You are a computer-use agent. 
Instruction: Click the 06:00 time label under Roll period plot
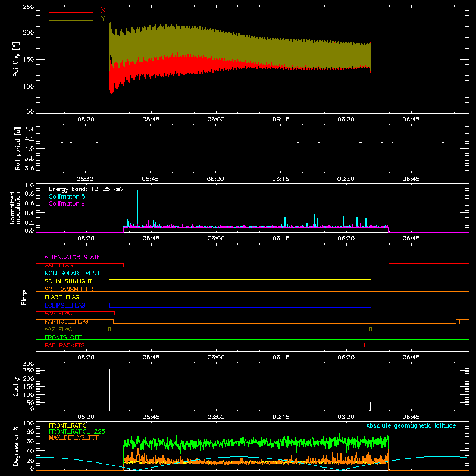pyautogui.click(x=215, y=179)
